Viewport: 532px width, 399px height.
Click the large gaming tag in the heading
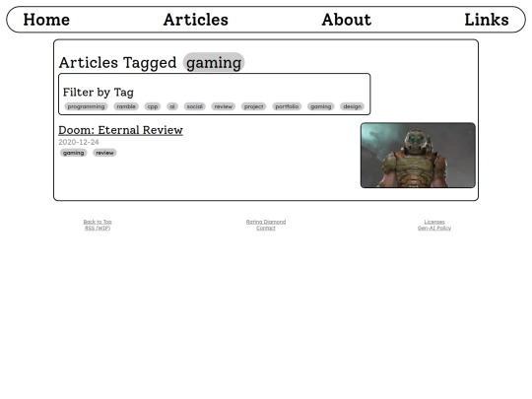pos(214,62)
